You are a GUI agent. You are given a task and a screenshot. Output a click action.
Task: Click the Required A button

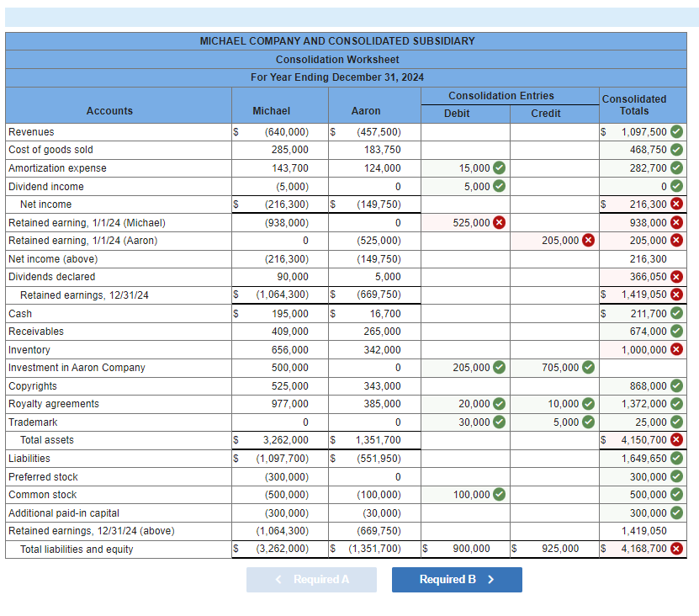pos(311,580)
